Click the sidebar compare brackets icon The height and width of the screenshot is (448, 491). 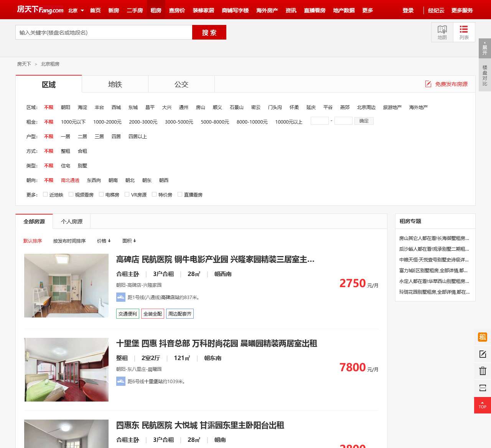tap(483, 388)
